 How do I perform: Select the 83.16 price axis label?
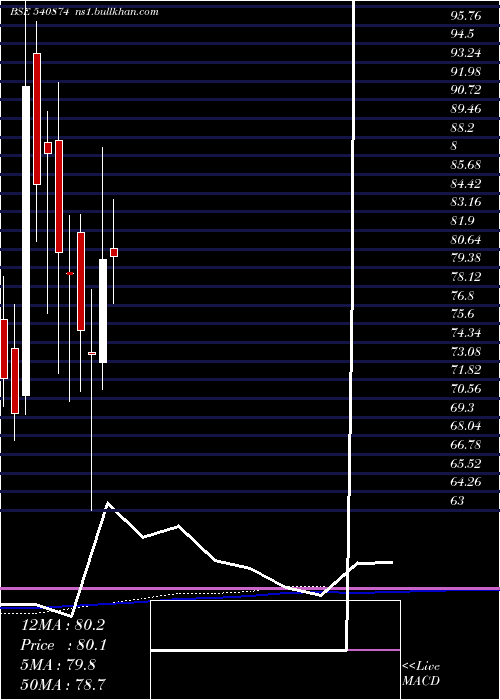466,202
